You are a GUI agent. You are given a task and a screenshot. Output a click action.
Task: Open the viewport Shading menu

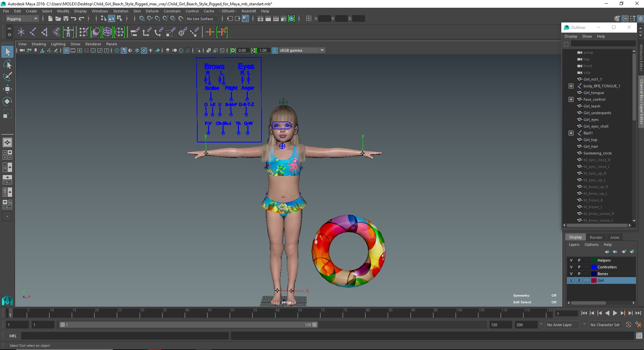click(x=39, y=44)
